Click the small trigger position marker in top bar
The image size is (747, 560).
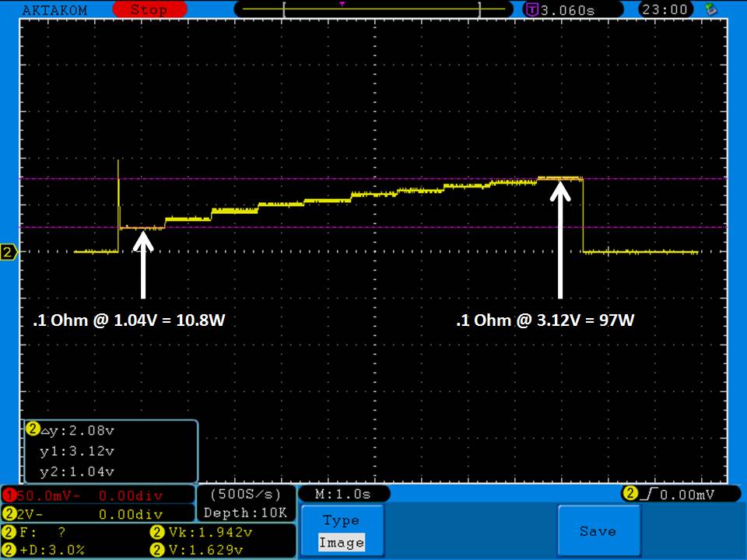(x=342, y=4)
